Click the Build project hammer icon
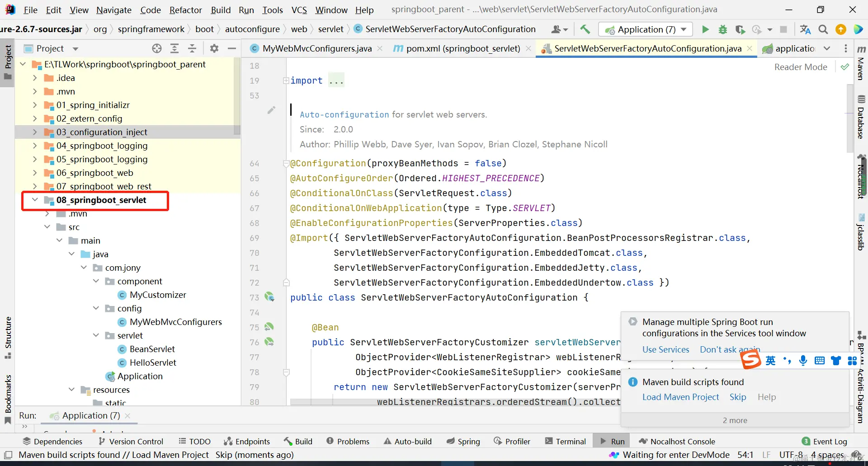The image size is (868, 466). click(585, 29)
